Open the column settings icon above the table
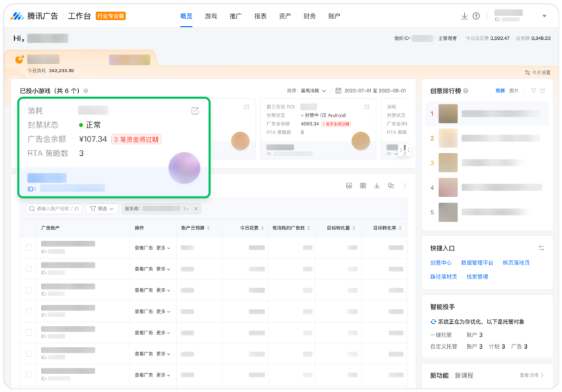562x392 pixels. 363,186
